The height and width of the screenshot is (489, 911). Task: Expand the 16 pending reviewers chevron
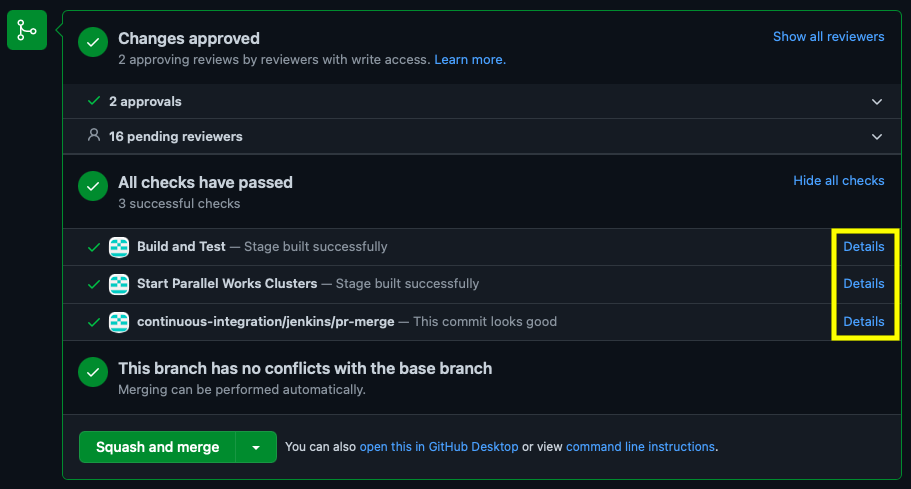pos(877,137)
